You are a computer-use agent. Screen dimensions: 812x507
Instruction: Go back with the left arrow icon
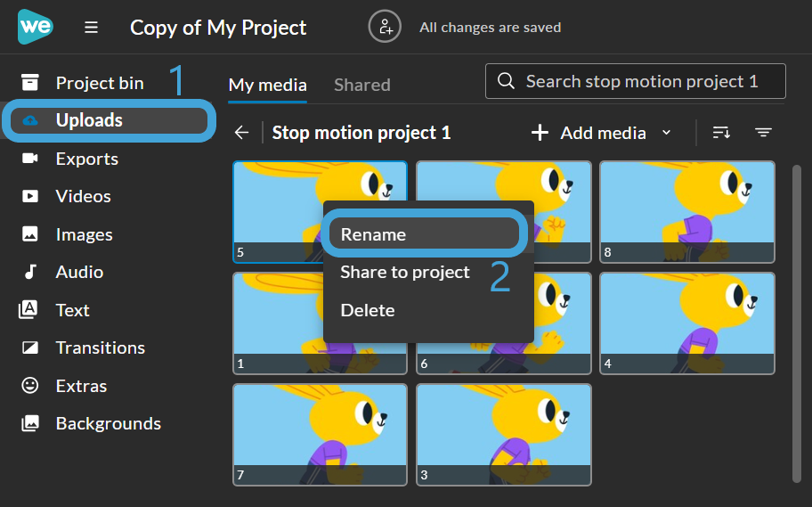(x=242, y=133)
